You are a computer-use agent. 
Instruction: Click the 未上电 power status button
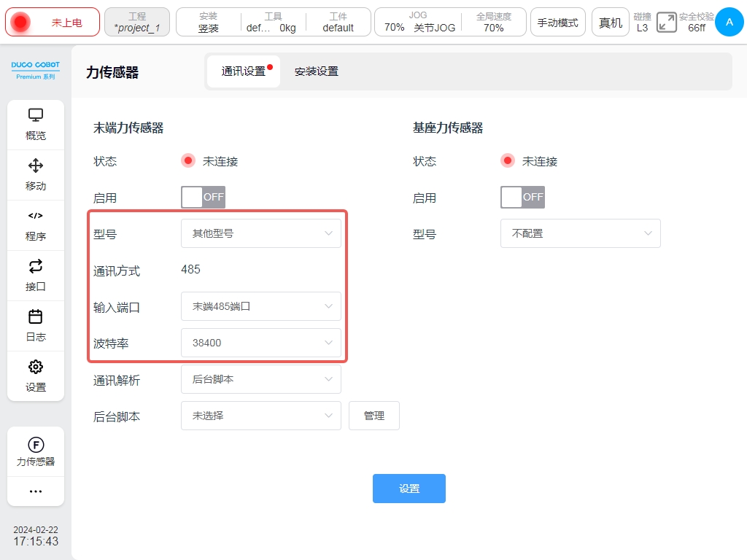(52, 23)
